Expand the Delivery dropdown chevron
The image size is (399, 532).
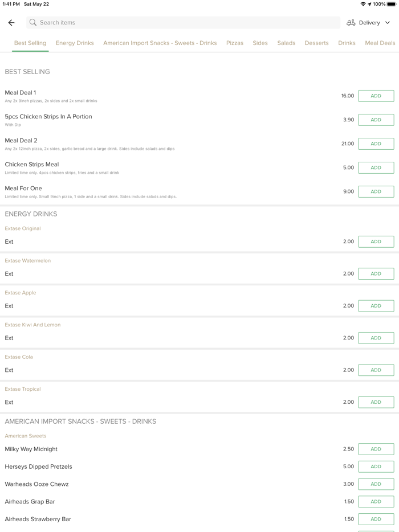388,23
